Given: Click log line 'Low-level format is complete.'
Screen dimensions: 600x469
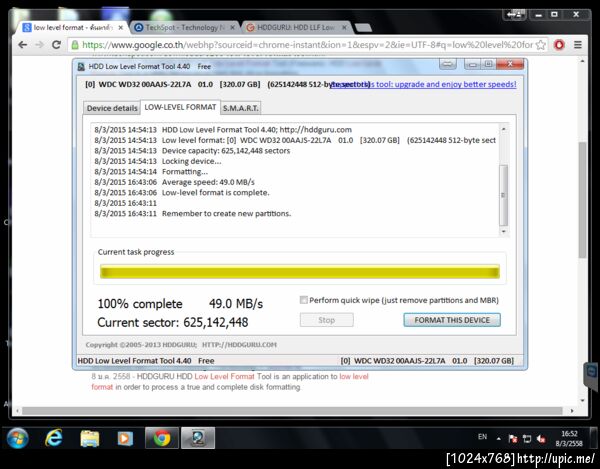Looking at the screenshot, I should (215, 192).
